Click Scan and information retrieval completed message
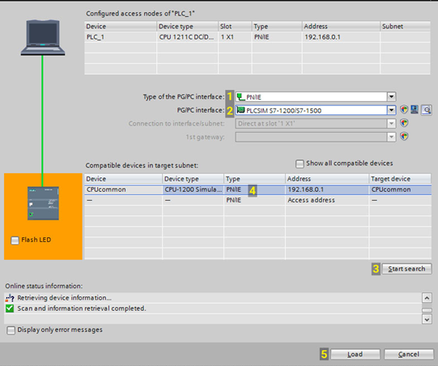 coord(82,308)
